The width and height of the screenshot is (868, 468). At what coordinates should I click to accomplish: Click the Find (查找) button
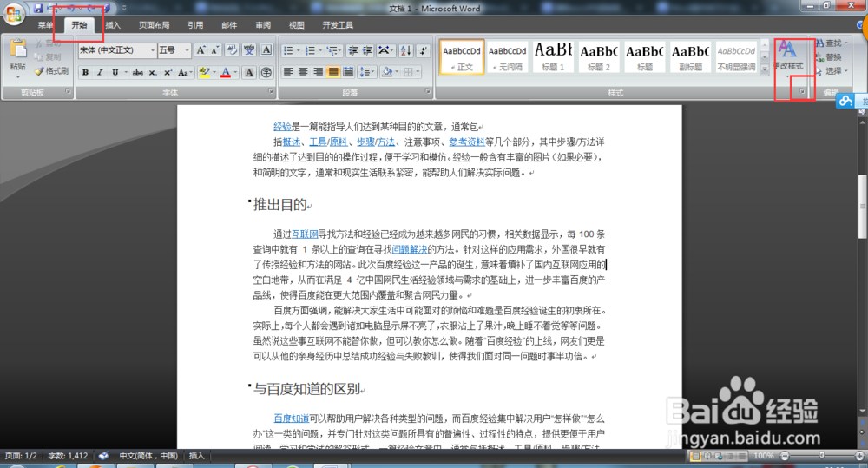point(832,43)
